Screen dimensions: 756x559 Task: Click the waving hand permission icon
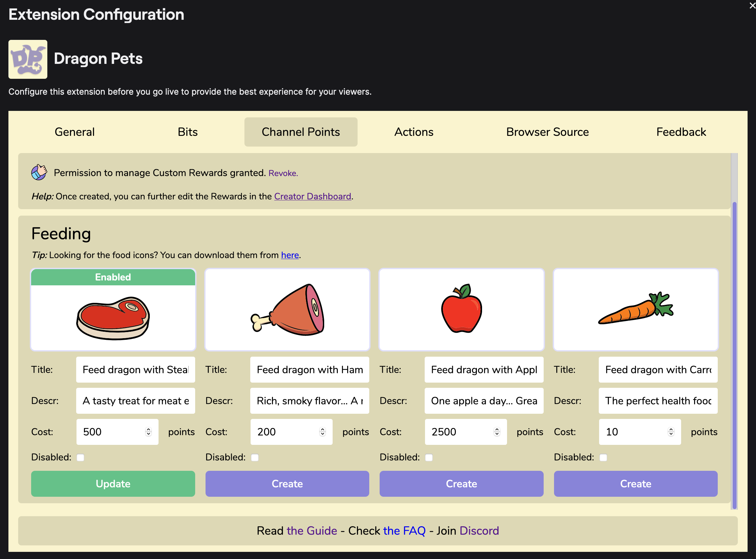[x=39, y=172]
